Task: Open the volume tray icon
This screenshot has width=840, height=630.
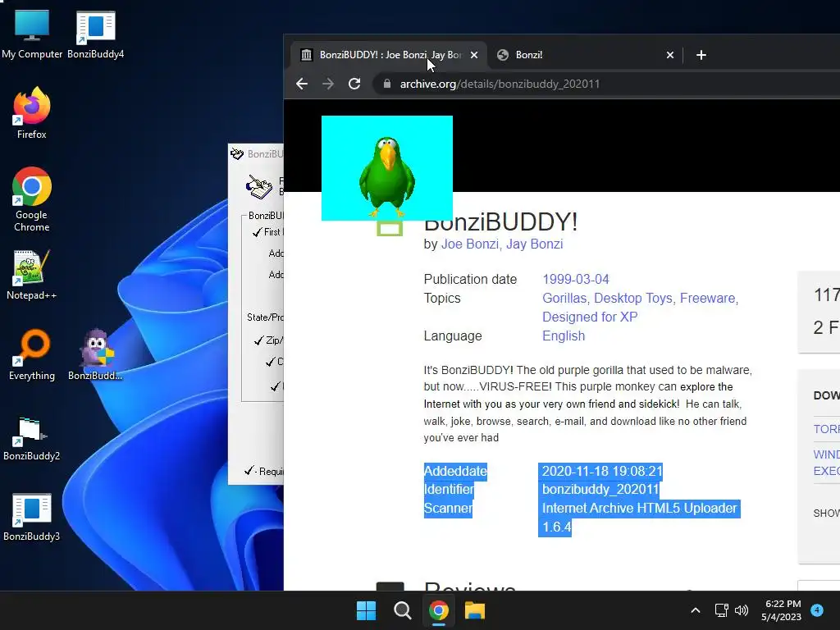Action: pos(742,610)
